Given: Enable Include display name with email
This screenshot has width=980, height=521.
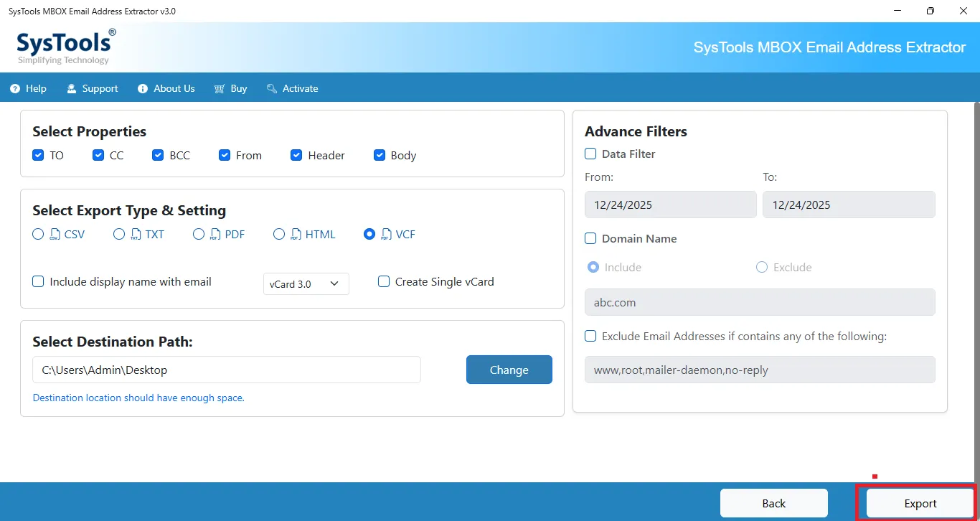Looking at the screenshot, I should pos(38,282).
